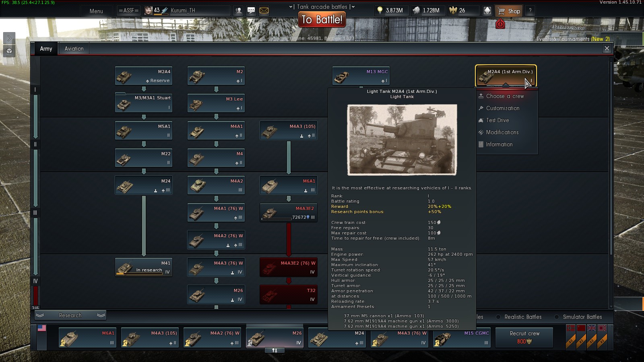Select M4A2 (76) W crew slot in bottom bar
The width and height of the screenshot is (644, 362).
(212, 337)
